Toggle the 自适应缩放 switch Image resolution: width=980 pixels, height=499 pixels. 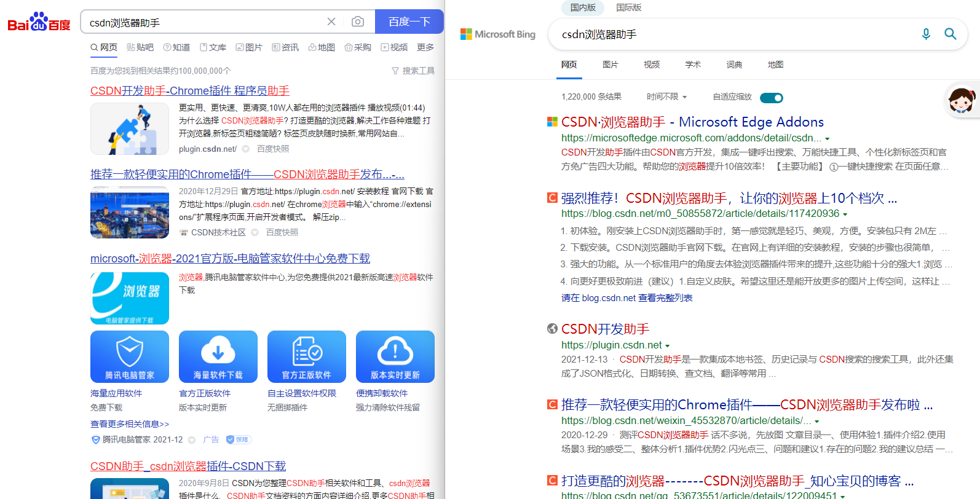click(772, 98)
